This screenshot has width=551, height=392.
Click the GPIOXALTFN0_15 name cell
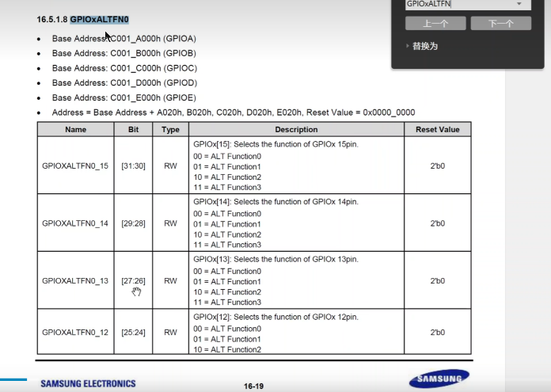(x=75, y=166)
